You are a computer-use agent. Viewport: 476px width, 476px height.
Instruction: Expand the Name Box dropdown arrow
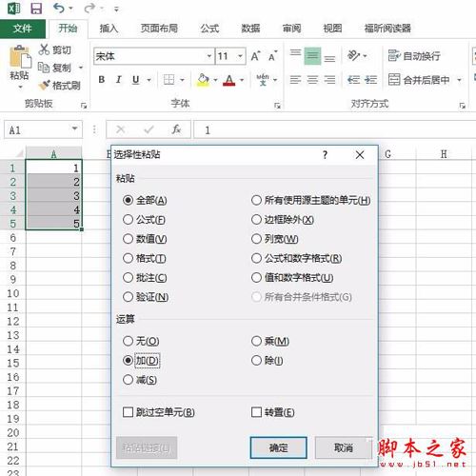pos(75,129)
